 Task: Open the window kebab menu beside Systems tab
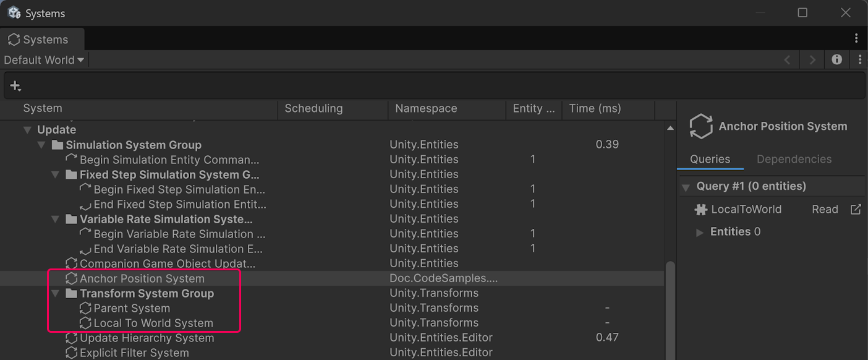[x=856, y=38]
